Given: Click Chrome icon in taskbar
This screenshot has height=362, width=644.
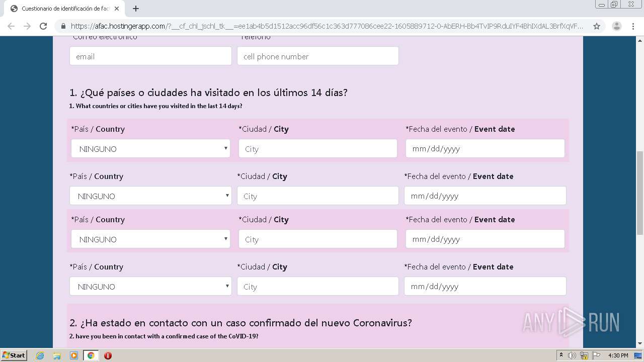Looking at the screenshot, I should click(x=91, y=355).
